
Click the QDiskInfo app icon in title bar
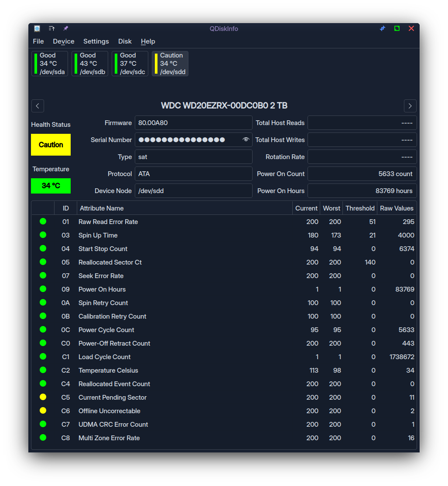click(37, 28)
